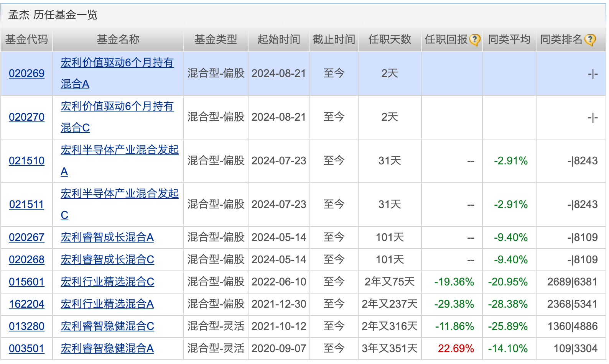Click the 任职天数 column header

(389, 39)
